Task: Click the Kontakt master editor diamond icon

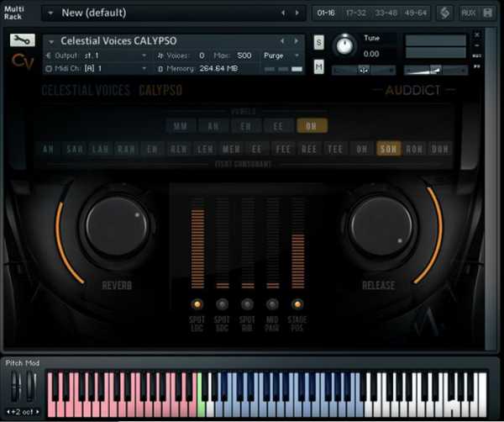Action: click(x=445, y=13)
